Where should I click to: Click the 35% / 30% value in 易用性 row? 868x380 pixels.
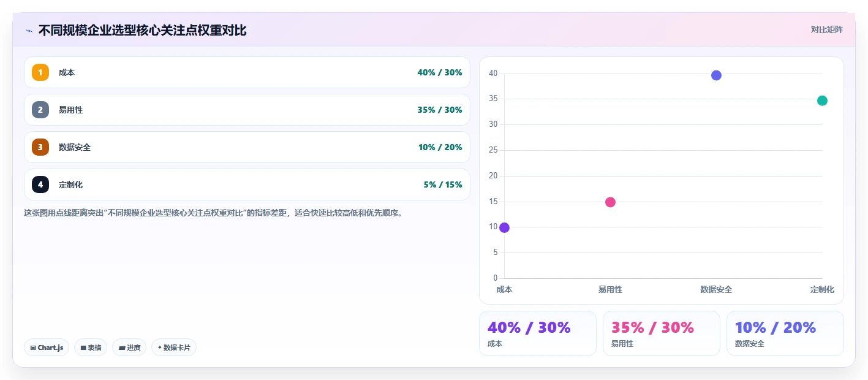coord(440,110)
